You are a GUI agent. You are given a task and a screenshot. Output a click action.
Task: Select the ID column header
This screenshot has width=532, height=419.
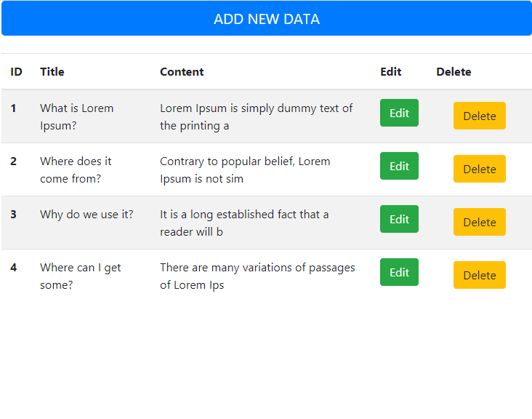[16, 71]
